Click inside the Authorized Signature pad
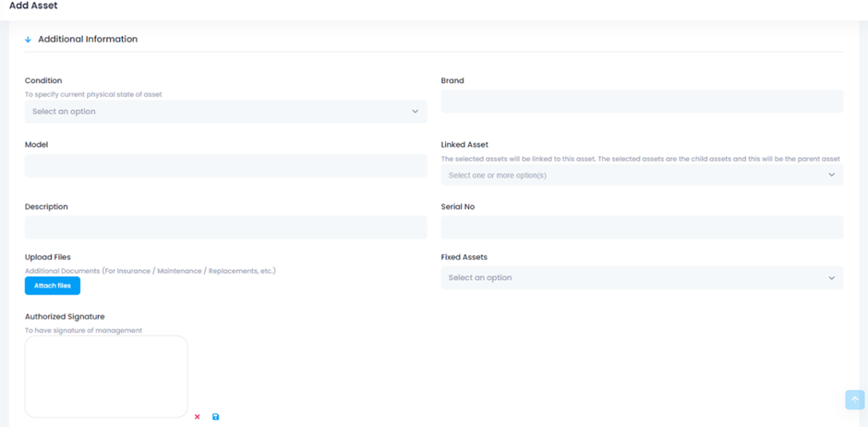The height and width of the screenshot is (427, 868). point(106,376)
